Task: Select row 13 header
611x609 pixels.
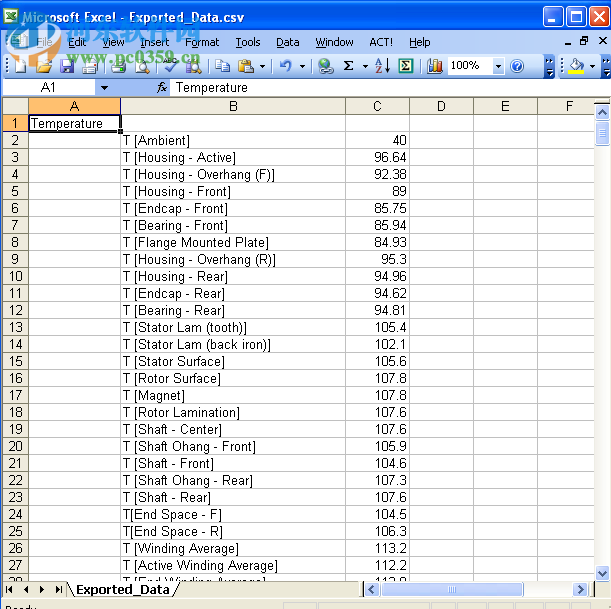Action: tap(16, 327)
